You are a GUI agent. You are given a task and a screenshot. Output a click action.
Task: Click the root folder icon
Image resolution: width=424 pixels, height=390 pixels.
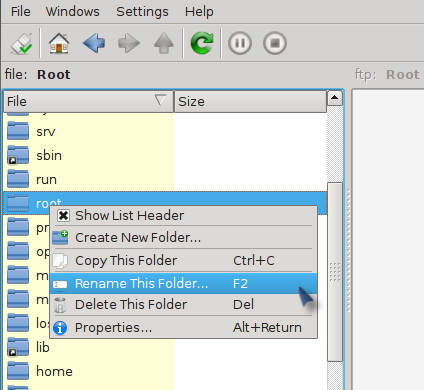(x=18, y=203)
